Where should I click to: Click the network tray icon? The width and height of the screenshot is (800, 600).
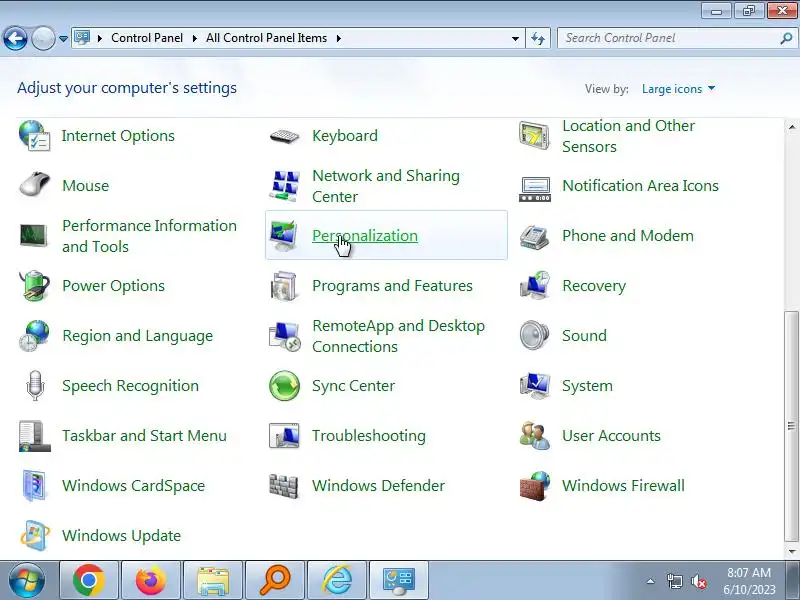(674, 581)
